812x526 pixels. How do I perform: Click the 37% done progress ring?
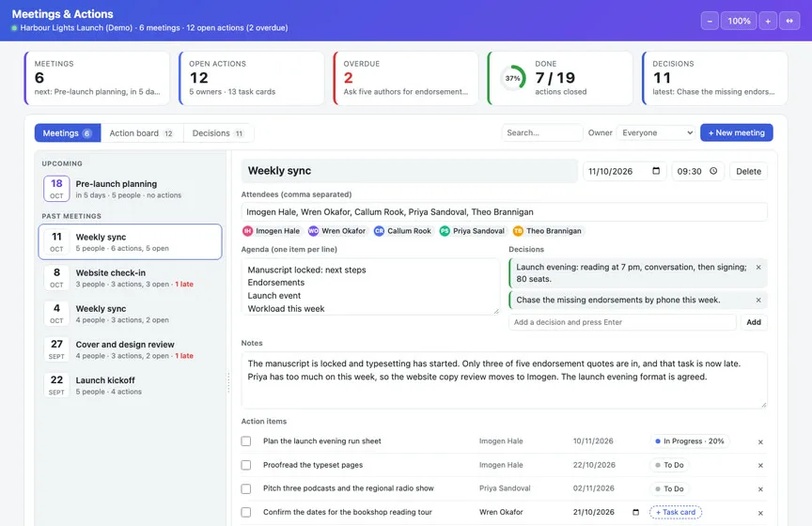pos(513,78)
